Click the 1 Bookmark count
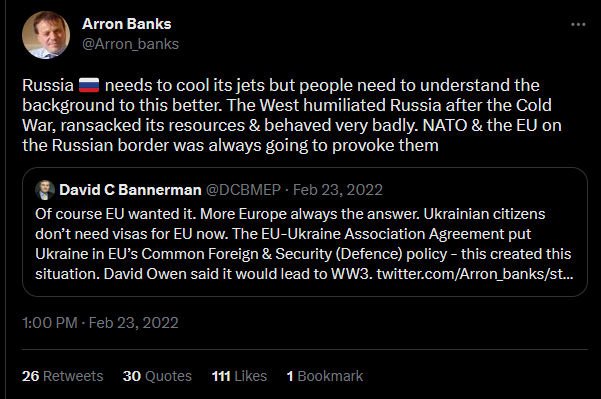 point(325,376)
